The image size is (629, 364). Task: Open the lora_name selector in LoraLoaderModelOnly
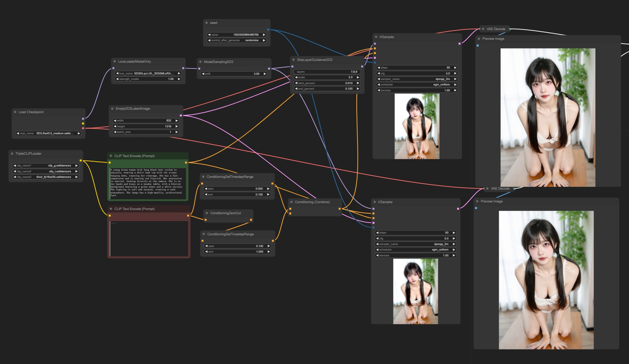[x=148, y=74]
